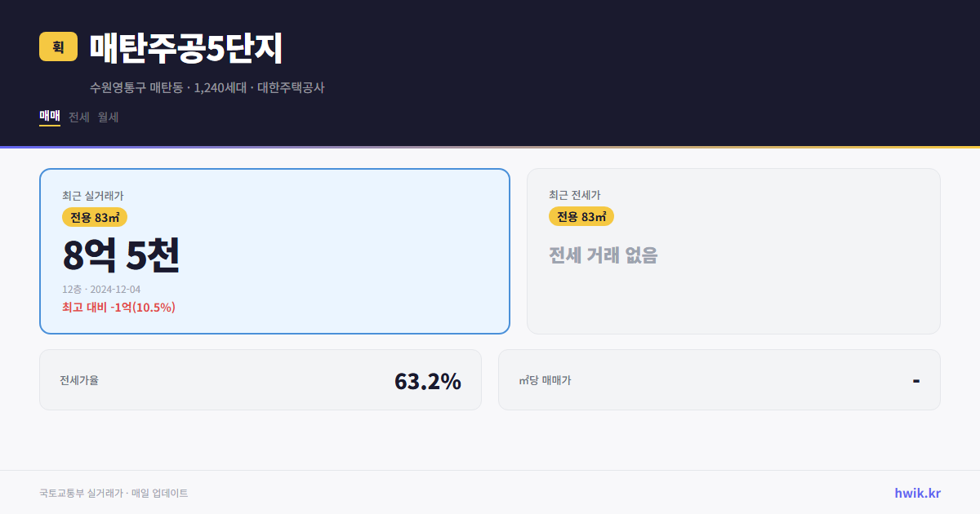Click the 최고 대비 -1억(10.5%) text
The width and height of the screenshot is (980, 514).
tap(118, 307)
